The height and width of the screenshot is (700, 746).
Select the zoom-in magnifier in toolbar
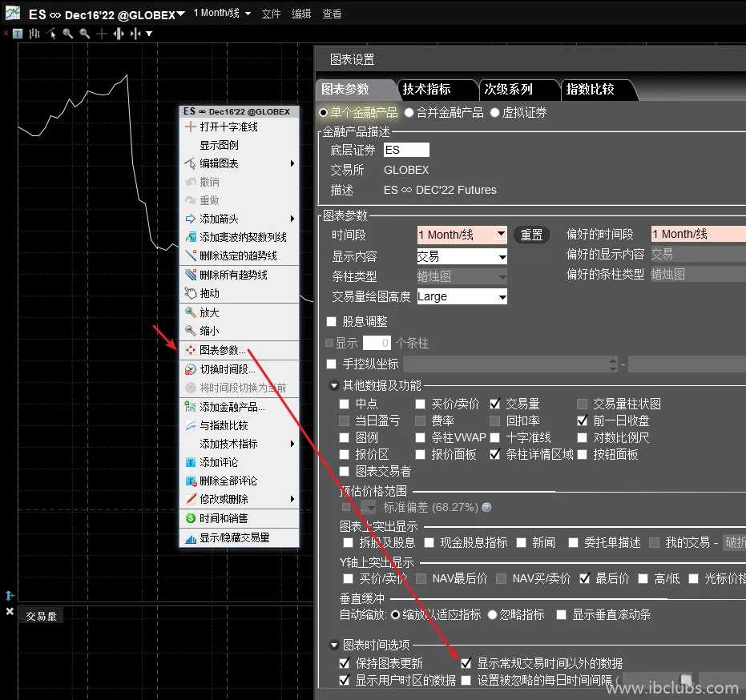[x=67, y=34]
